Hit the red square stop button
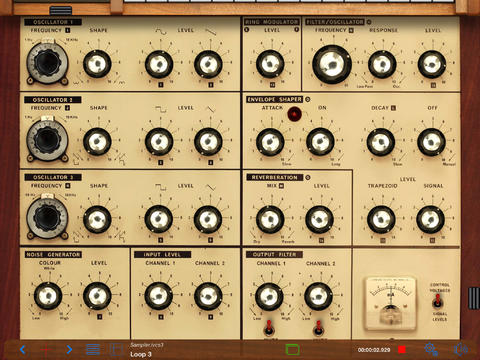This screenshot has width=480, height=360. tap(402, 349)
